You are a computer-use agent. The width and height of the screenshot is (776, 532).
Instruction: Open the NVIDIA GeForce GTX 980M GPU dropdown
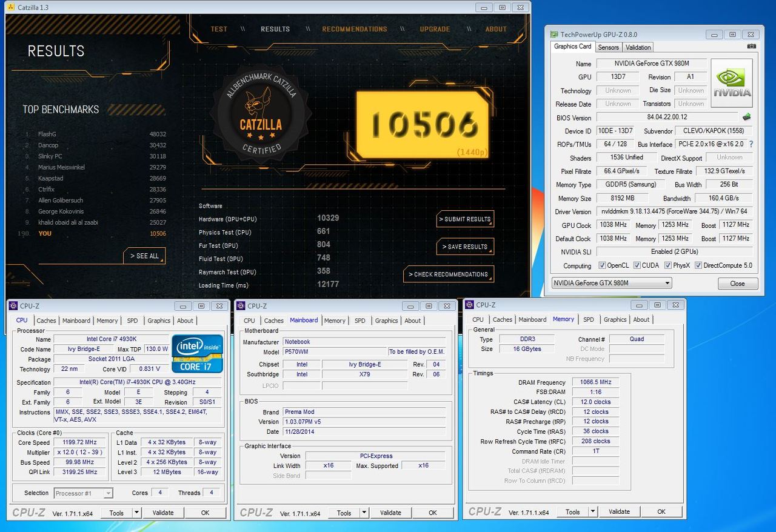click(x=611, y=283)
